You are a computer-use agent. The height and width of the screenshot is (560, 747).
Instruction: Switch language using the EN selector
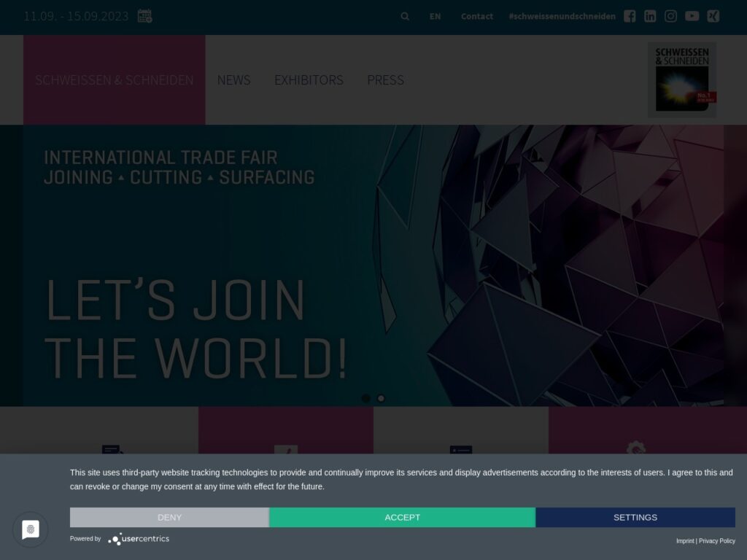pyautogui.click(x=435, y=16)
